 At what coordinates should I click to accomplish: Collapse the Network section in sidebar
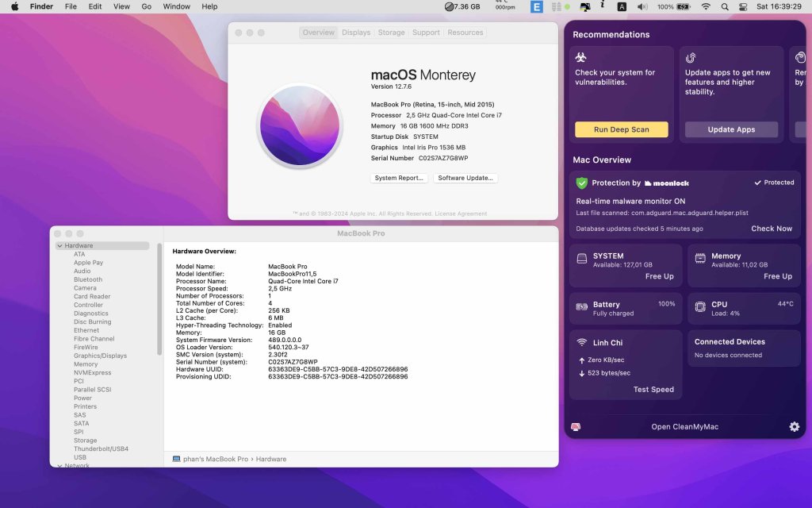(59, 465)
